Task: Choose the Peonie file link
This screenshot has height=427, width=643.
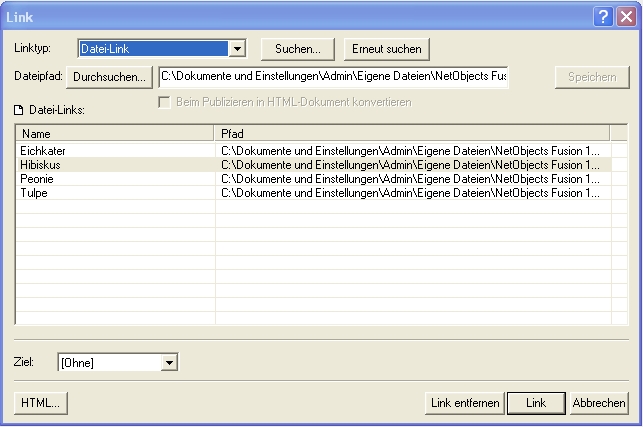Action: (36, 178)
